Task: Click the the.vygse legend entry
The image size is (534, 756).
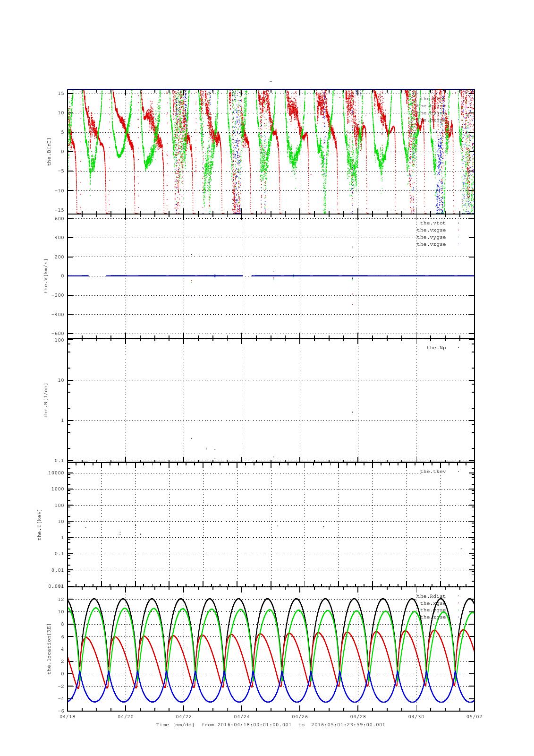Action: point(431,237)
